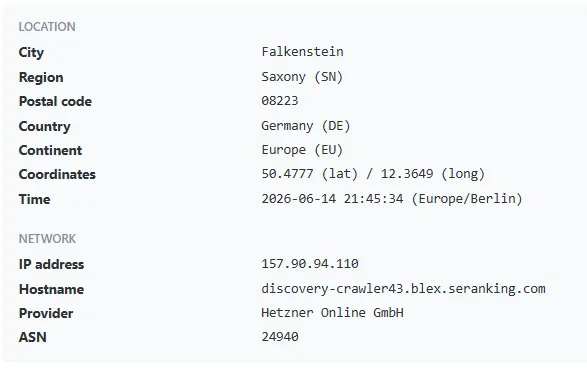Click the Provider field label
The height and width of the screenshot is (383, 587).
46,313
